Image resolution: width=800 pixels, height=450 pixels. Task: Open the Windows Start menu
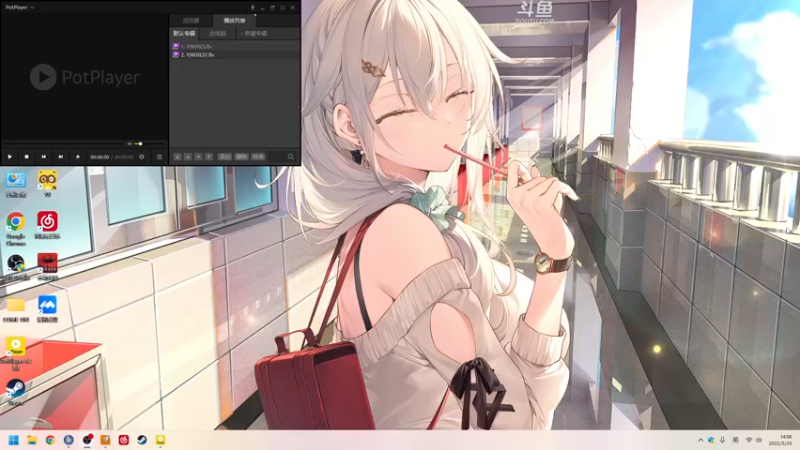click(14, 440)
